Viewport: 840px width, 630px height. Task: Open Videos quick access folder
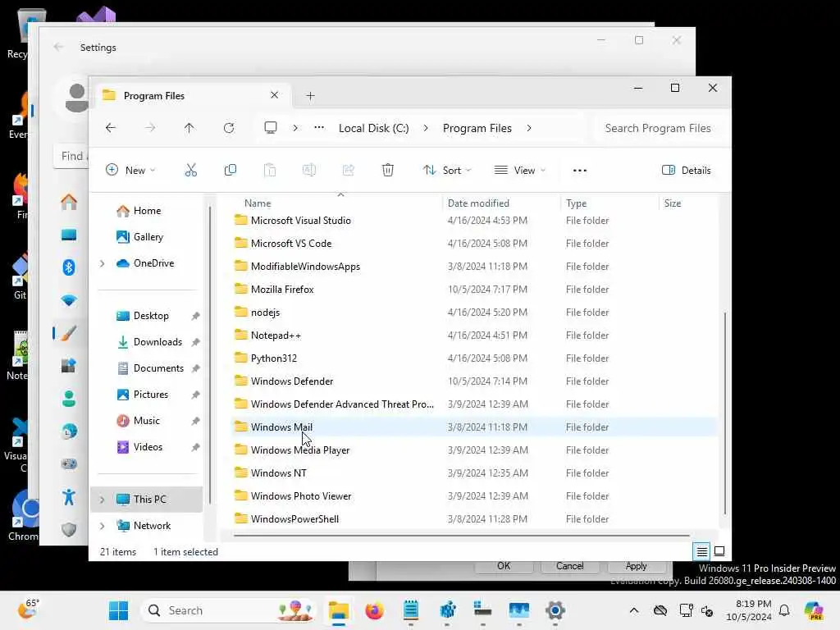tap(148, 447)
